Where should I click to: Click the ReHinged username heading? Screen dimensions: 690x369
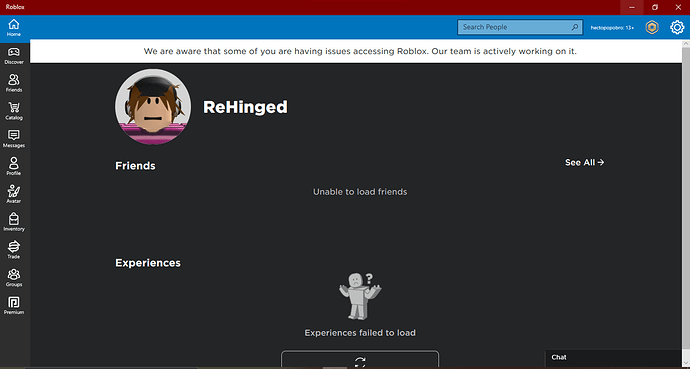[x=245, y=107]
